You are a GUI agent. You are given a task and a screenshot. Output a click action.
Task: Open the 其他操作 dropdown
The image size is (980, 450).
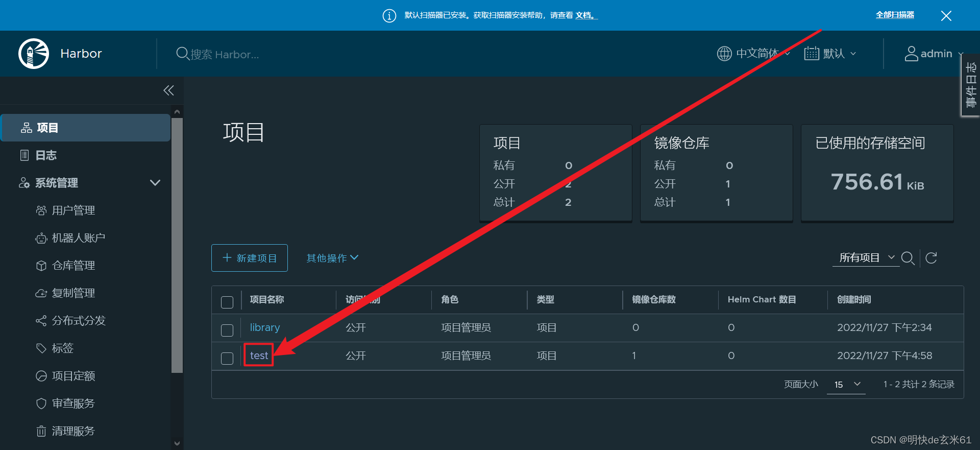332,258
